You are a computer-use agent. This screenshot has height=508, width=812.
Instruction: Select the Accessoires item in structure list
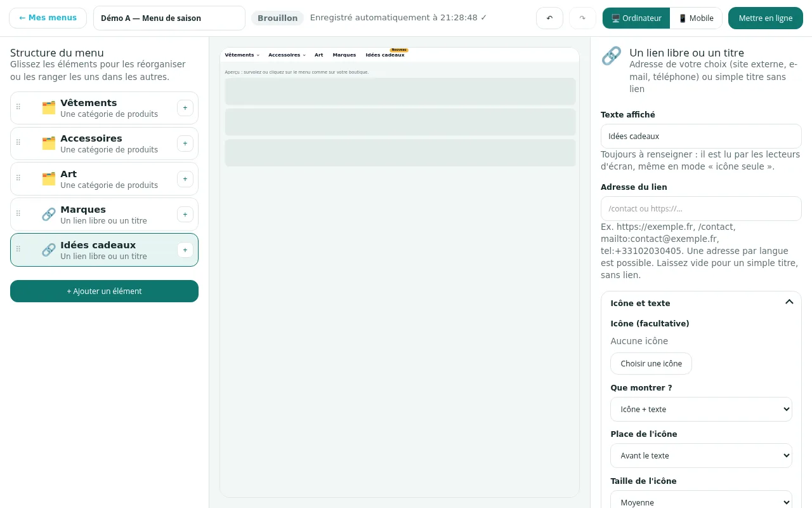pyautogui.click(x=104, y=144)
